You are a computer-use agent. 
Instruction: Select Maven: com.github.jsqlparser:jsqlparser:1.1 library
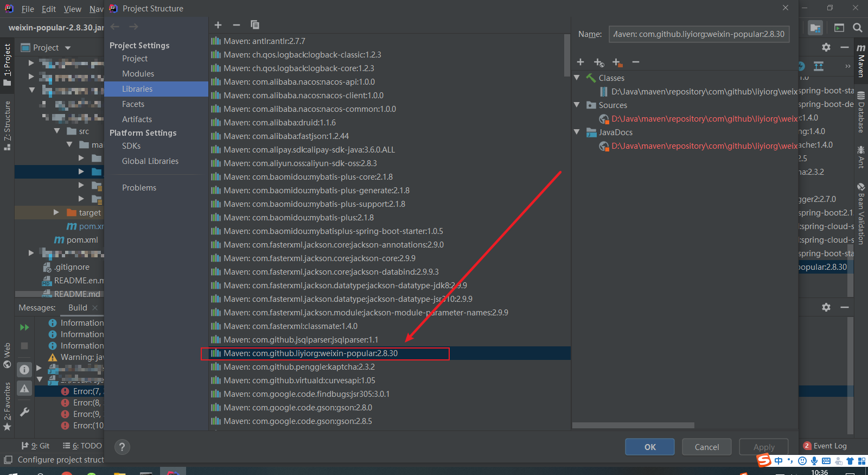[x=390, y=339]
